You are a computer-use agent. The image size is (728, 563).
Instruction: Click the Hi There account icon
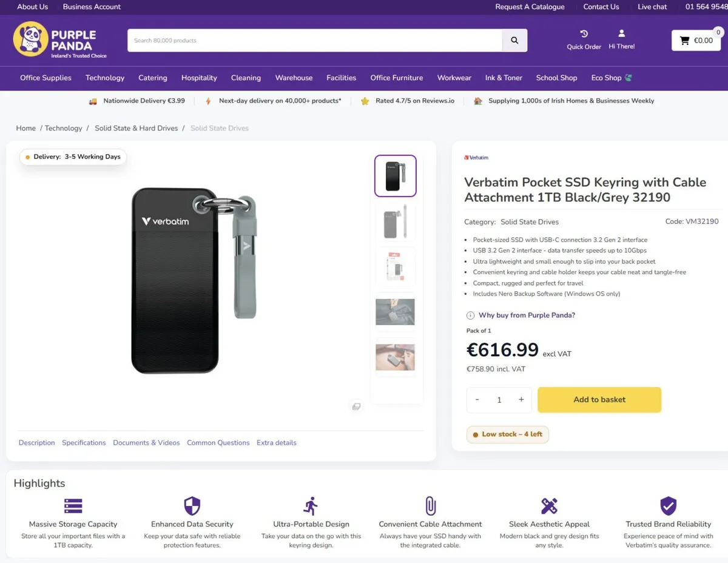pyautogui.click(x=621, y=33)
